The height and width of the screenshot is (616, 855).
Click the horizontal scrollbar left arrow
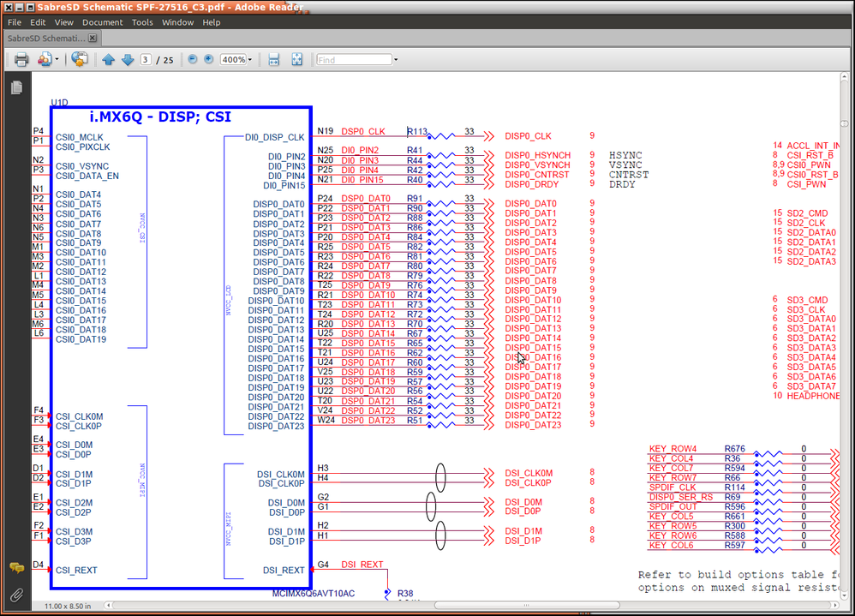(x=108, y=605)
